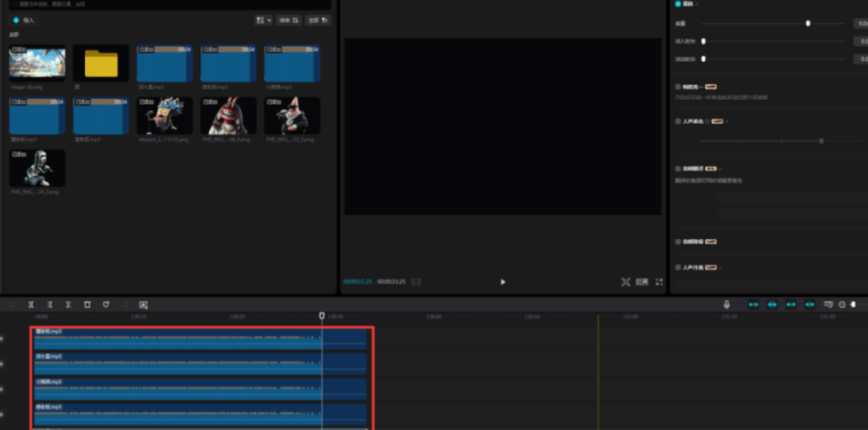Click the 导入 import button
Screen dimensions: 868x430
pyautogui.click(x=25, y=19)
